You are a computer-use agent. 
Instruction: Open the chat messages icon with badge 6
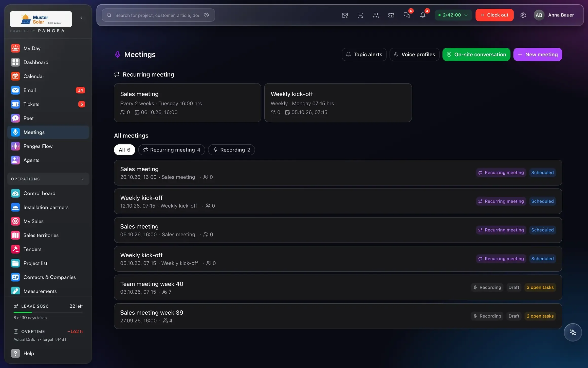tap(407, 15)
